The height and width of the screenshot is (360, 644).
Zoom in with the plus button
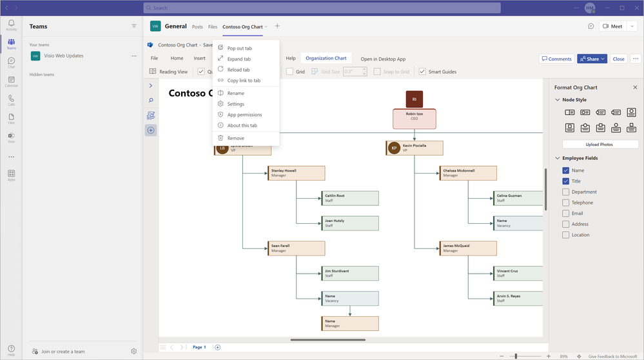point(549,356)
